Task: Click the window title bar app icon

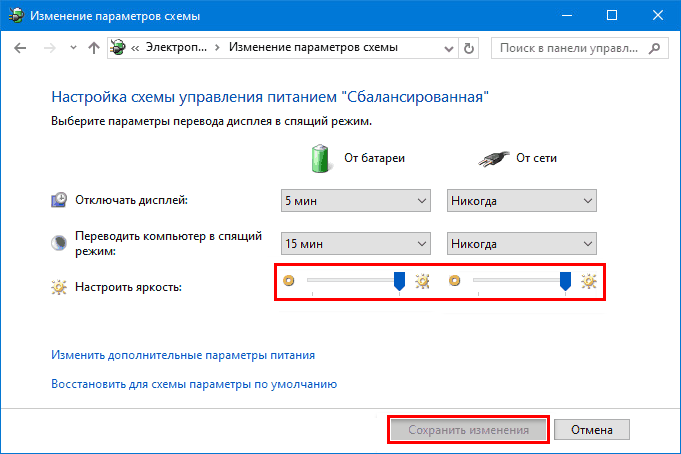Action: (16, 16)
